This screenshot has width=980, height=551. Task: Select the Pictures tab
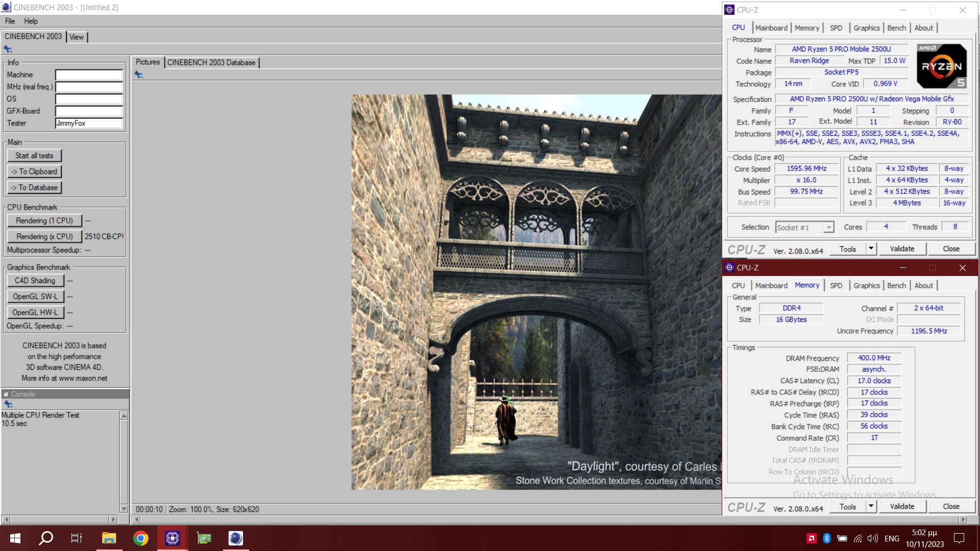148,62
